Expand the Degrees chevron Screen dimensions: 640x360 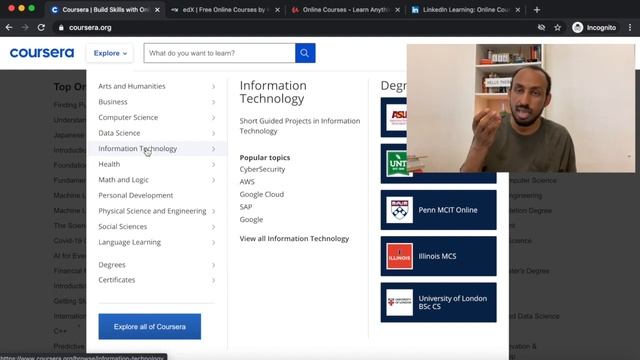coord(213,265)
